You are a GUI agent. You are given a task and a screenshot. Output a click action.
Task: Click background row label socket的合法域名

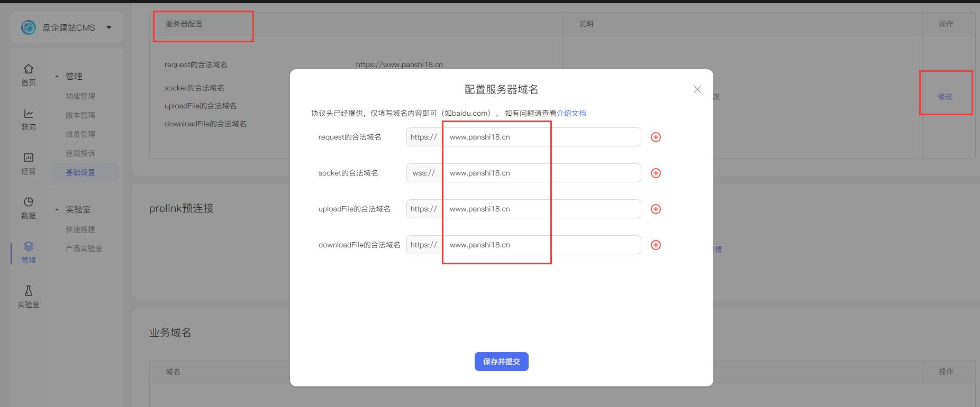pos(194,88)
